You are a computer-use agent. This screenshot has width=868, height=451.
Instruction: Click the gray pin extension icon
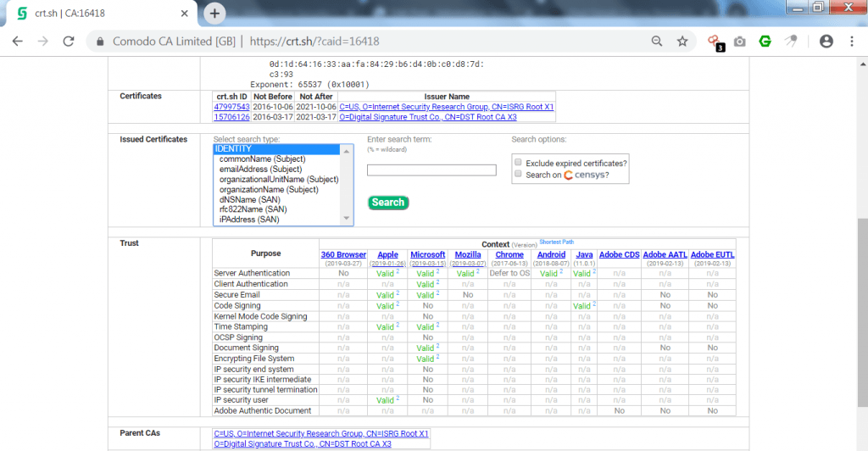[x=791, y=41]
